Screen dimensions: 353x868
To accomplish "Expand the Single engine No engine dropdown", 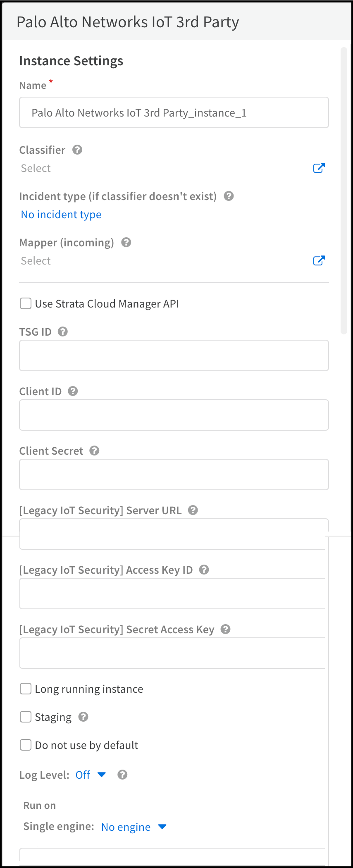I will click(x=134, y=827).
